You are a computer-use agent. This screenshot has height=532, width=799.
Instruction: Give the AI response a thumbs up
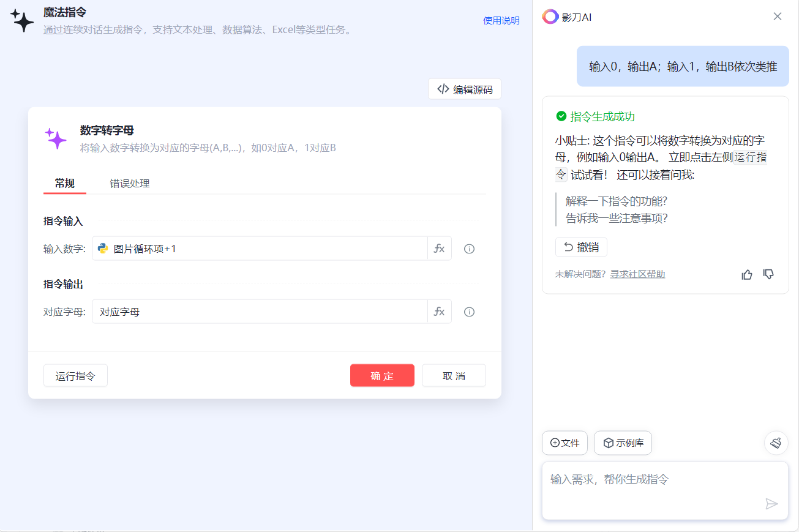coord(747,274)
